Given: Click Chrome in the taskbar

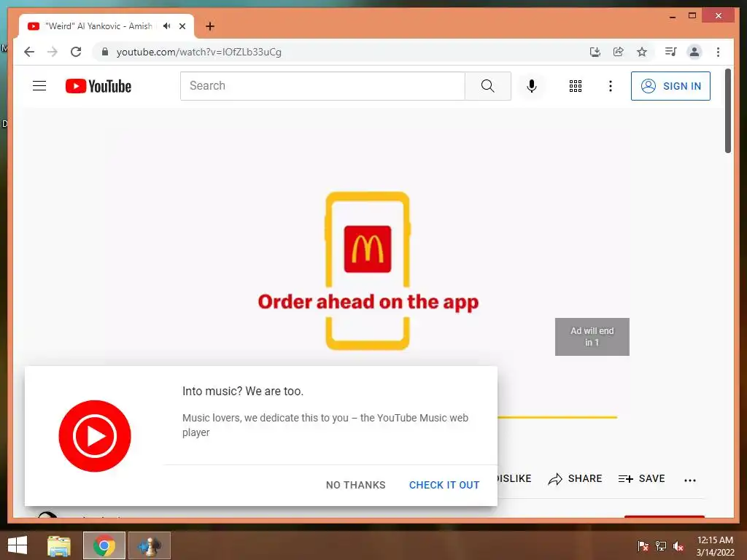Looking at the screenshot, I should pyautogui.click(x=104, y=545).
